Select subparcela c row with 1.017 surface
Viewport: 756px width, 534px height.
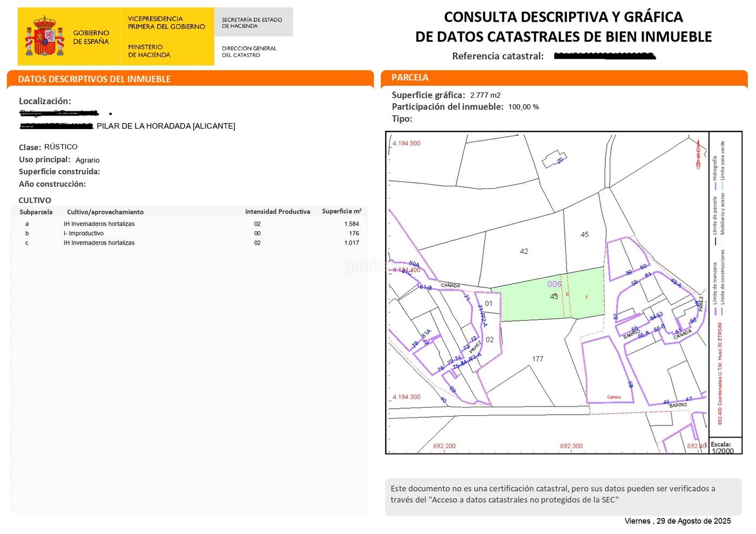[x=189, y=243]
